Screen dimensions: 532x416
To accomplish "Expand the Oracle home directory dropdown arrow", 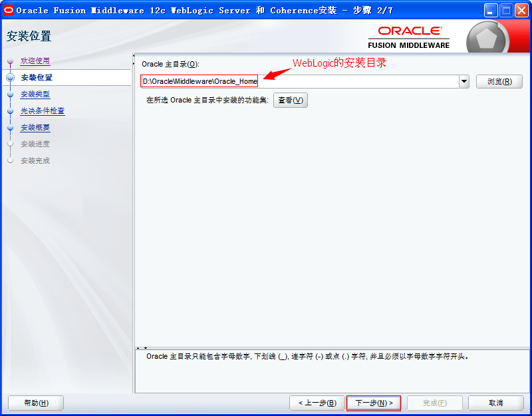I will point(464,81).
